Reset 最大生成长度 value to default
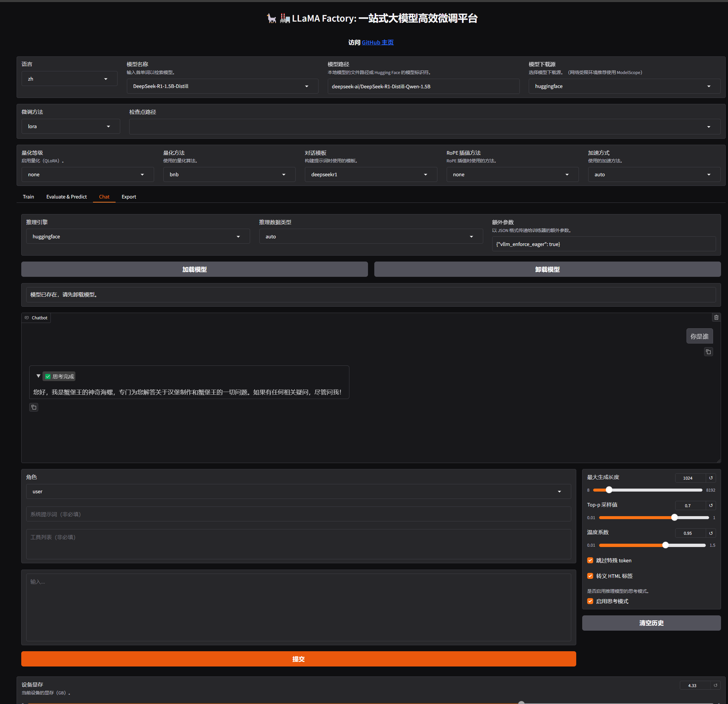This screenshot has height=704, width=728. [x=710, y=478]
